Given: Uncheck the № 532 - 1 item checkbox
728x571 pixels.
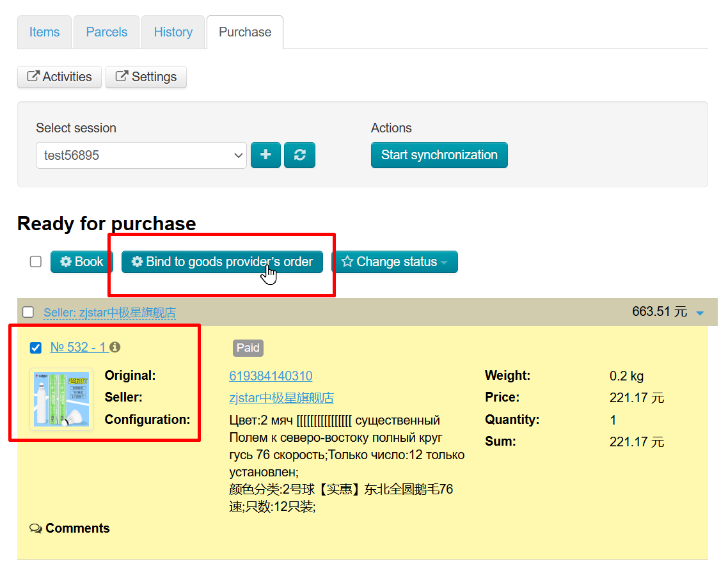Looking at the screenshot, I should coord(36,348).
